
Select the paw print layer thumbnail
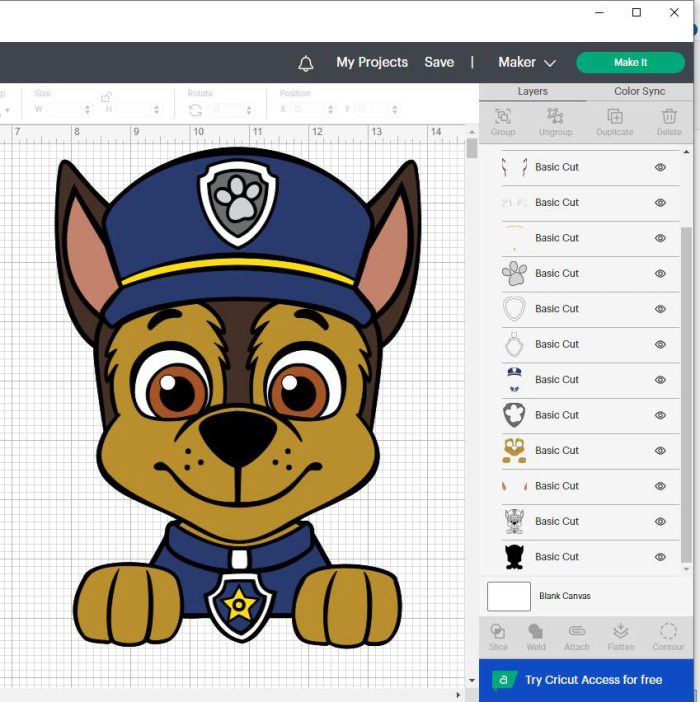[x=514, y=273]
